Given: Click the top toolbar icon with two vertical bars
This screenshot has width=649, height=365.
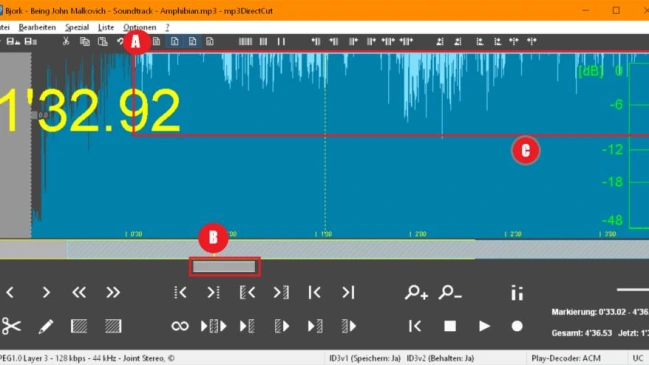Looking at the screenshot, I should pos(281,41).
